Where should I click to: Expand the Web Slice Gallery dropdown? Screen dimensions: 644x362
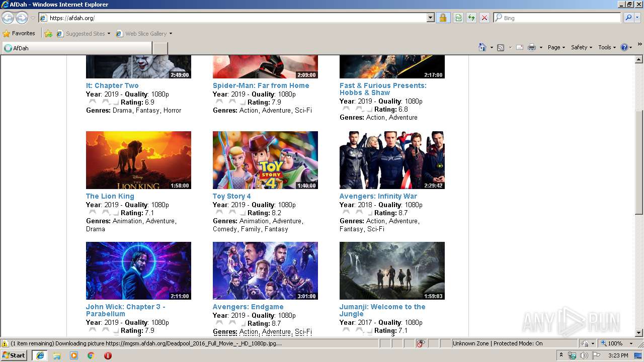[171, 34]
